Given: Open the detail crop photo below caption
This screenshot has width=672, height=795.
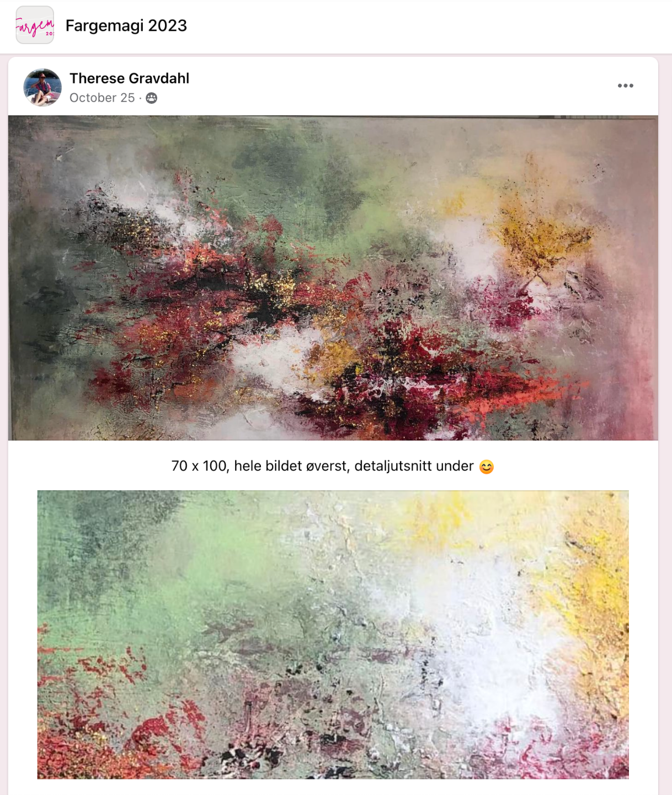Looking at the screenshot, I should [333, 635].
